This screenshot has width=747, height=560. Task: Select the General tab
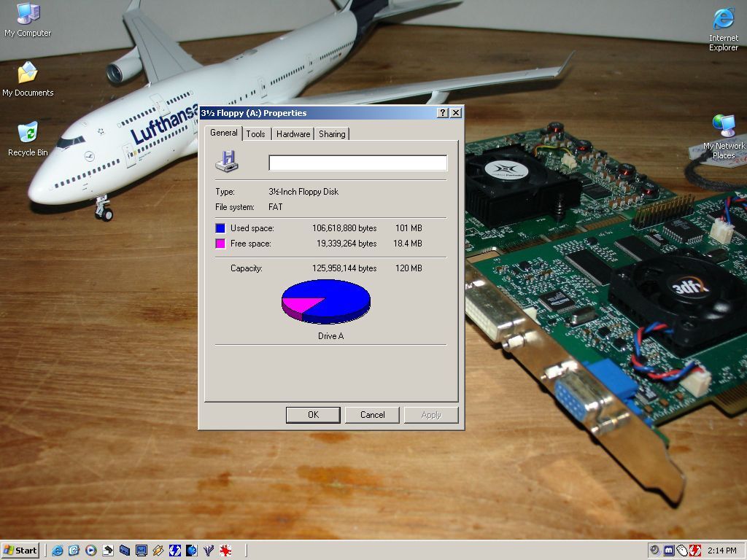click(x=223, y=133)
